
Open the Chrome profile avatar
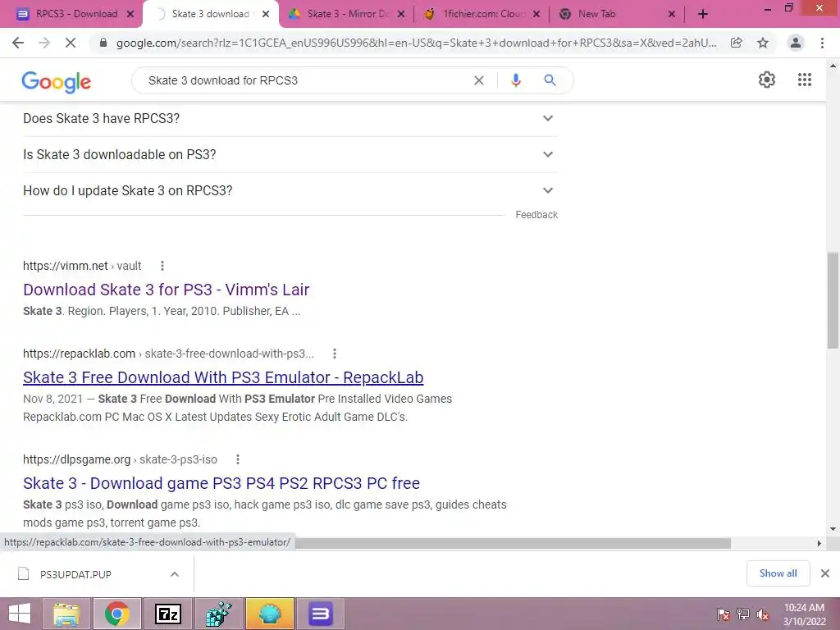pos(796,43)
